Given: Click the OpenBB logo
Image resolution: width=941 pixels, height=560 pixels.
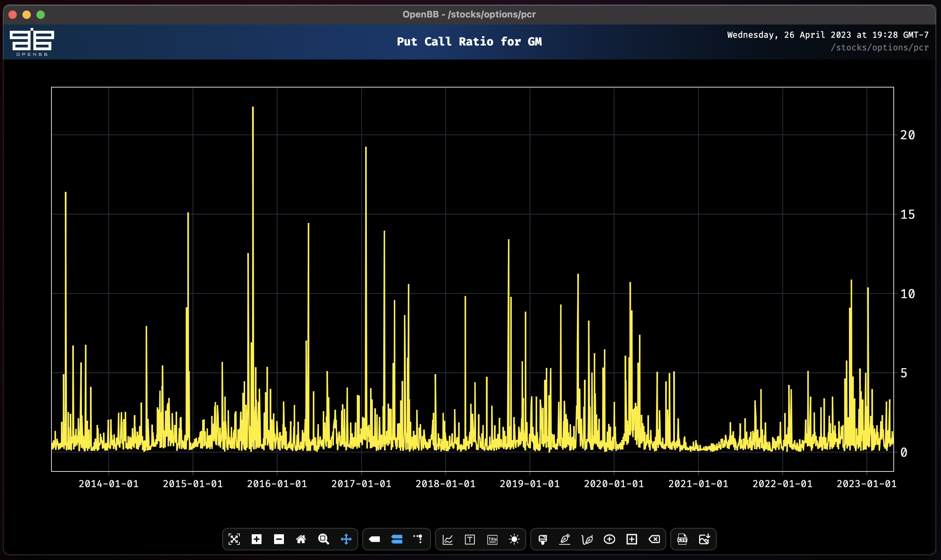Looking at the screenshot, I should coord(32,42).
